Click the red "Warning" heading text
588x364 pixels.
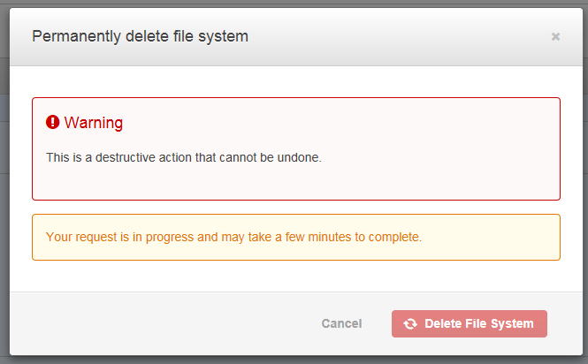[94, 123]
